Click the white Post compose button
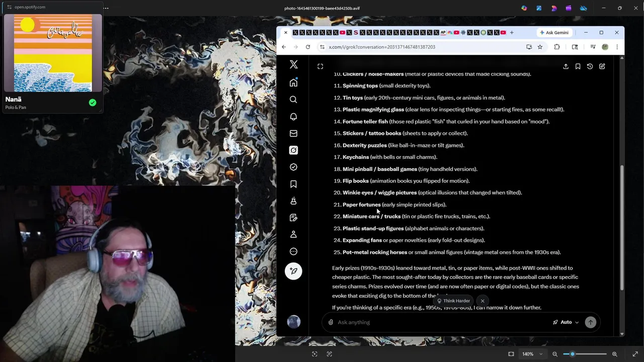 (293, 271)
